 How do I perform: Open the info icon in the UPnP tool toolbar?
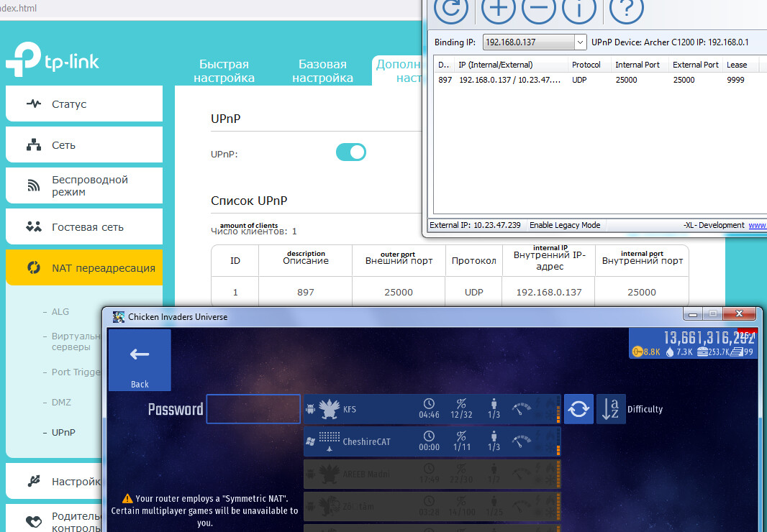[x=579, y=12]
